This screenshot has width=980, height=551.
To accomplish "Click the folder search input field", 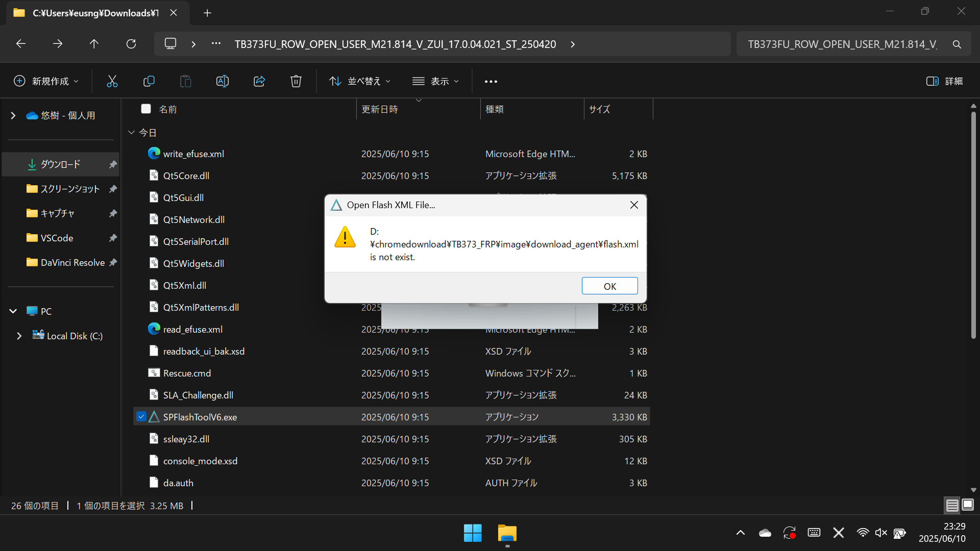I will (842, 44).
